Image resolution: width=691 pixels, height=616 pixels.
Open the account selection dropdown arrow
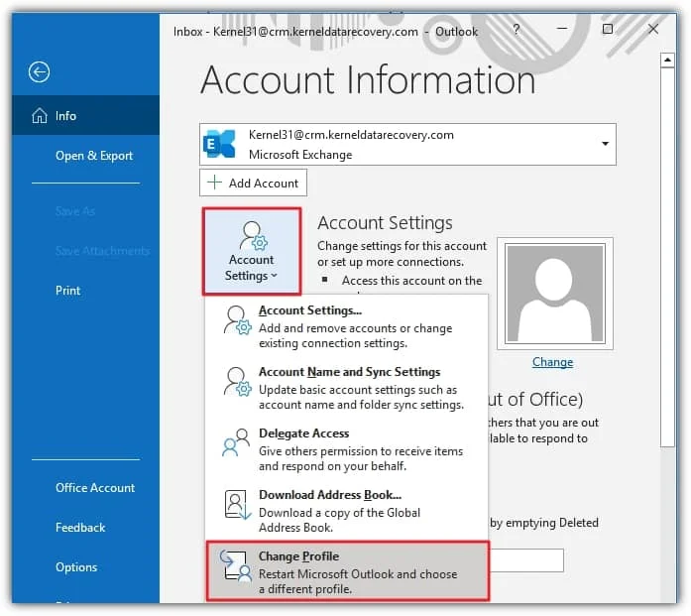[605, 144]
